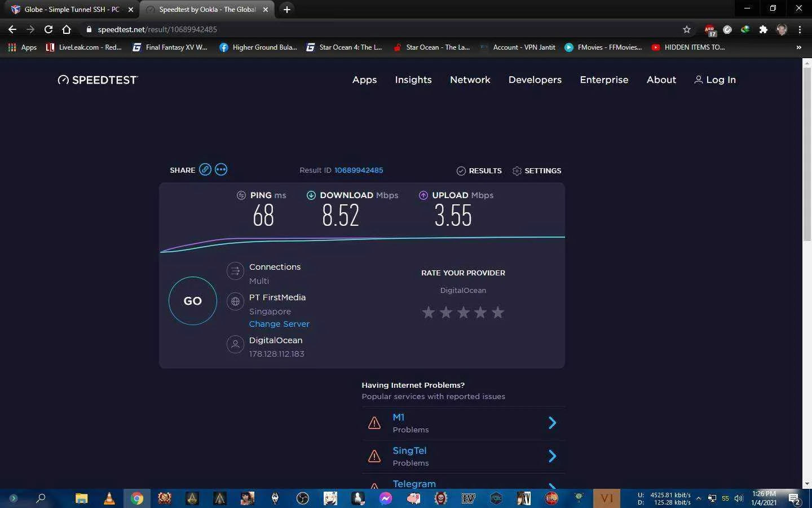Viewport: 812px width, 508px height.
Task: Click Log In
Action: click(x=715, y=80)
